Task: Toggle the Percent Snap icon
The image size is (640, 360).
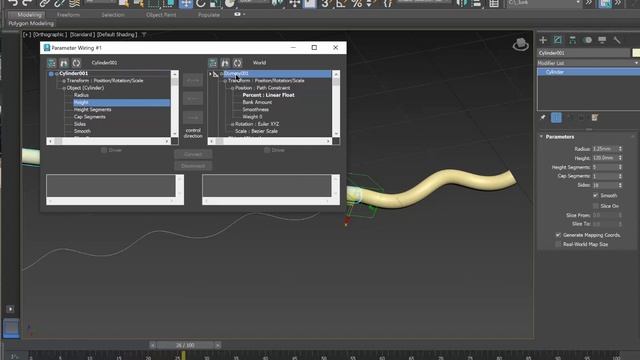Action: (356, 4)
